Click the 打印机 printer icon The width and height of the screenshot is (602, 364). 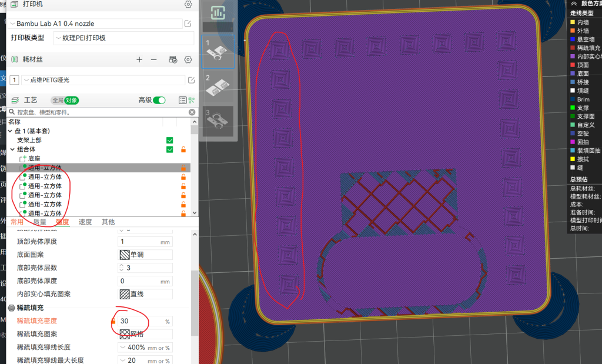coord(15,4)
